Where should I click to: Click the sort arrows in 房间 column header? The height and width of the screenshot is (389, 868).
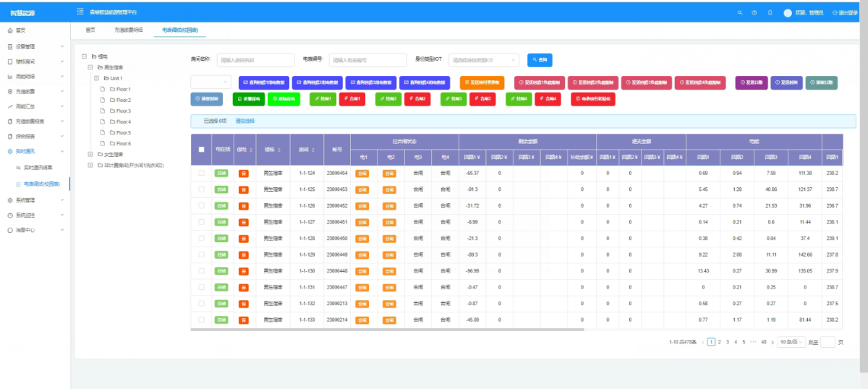coord(313,150)
